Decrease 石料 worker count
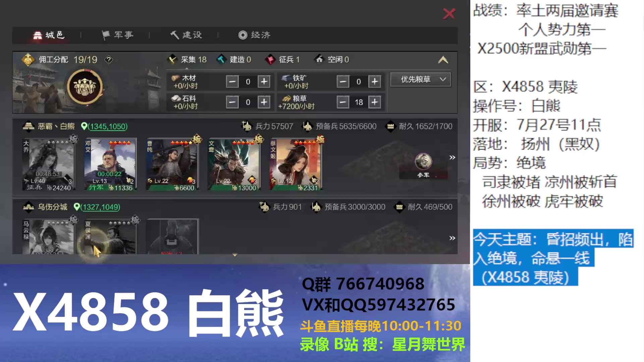The height and width of the screenshot is (362, 644). 232,102
